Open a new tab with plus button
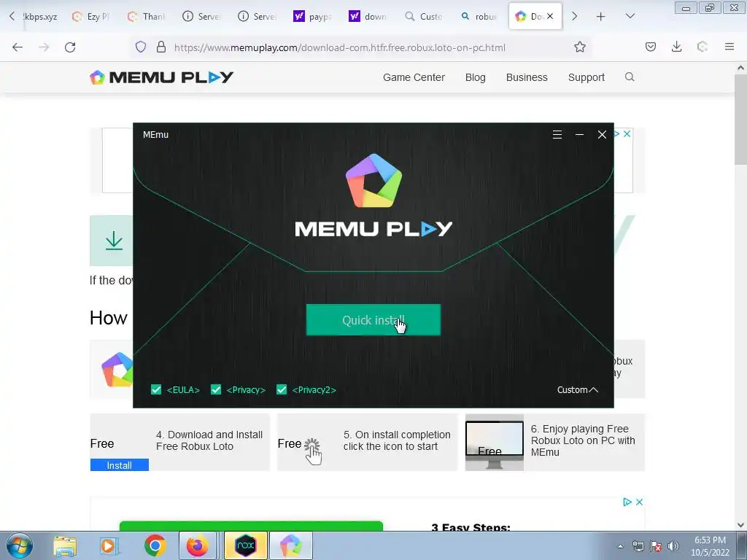Image resolution: width=747 pixels, height=560 pixels. pyautogui.click(x=600, y=16)
